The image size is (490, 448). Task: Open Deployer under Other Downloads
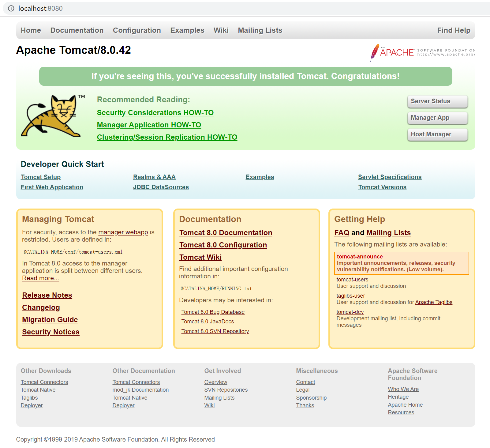(32, 405)
